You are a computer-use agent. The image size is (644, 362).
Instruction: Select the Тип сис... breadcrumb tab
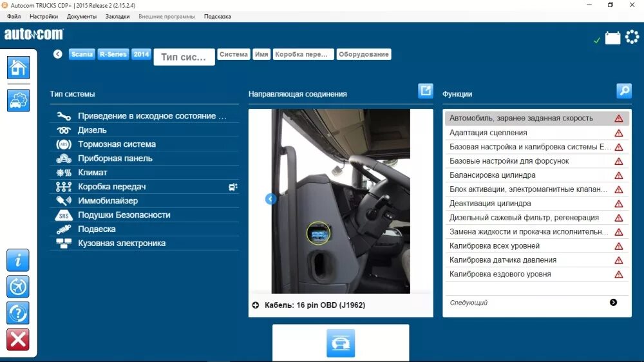click(x=184, y=57)
